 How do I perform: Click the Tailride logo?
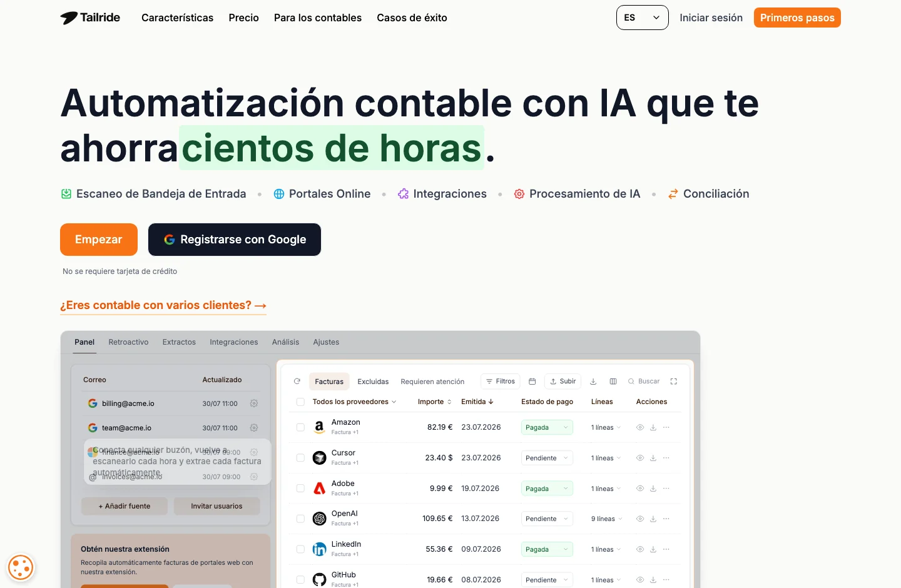(90, 18)
